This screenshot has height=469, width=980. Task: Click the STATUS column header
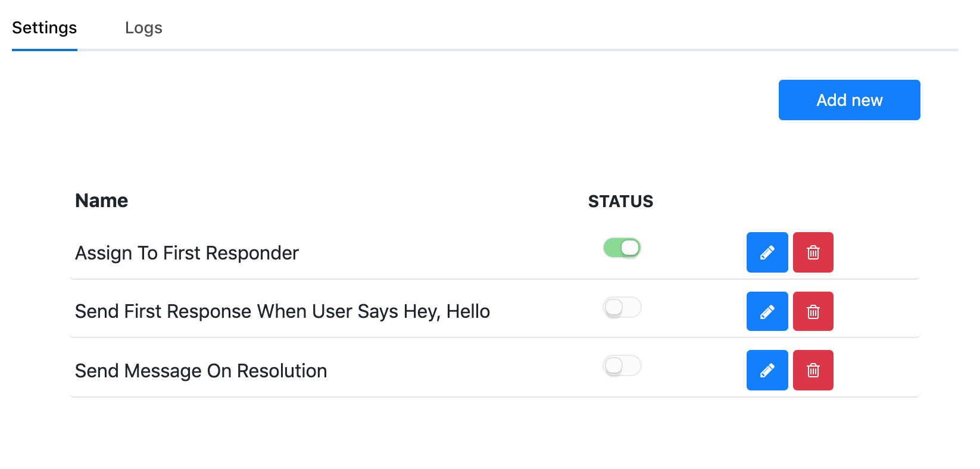620,201
